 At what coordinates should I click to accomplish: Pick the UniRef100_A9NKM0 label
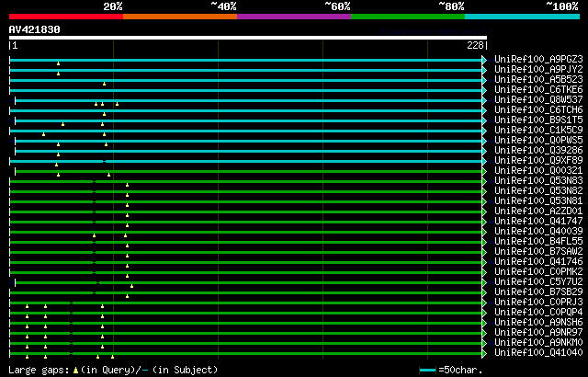pos(538,343)
